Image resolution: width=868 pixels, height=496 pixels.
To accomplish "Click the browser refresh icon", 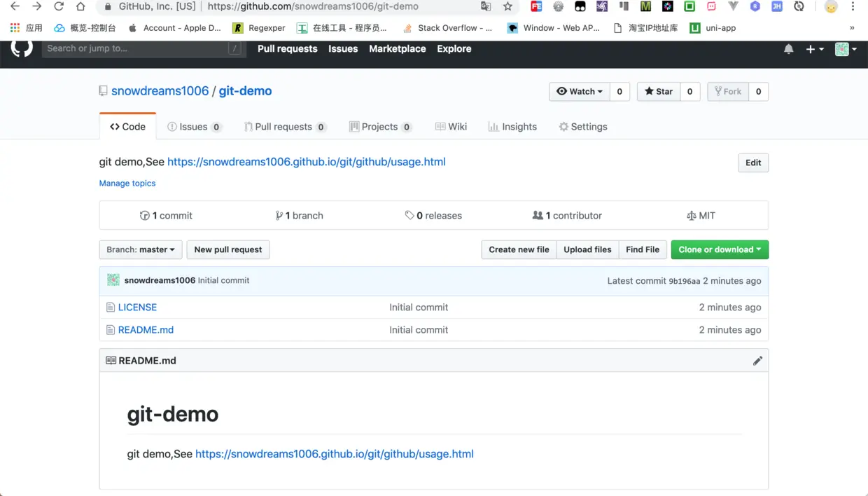I will 59,7.
